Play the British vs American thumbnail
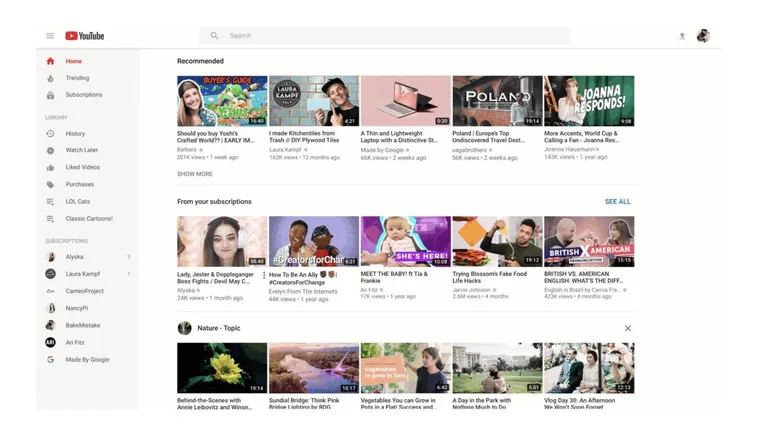This screenshot has height=433, width=770. tap(589, 242)
